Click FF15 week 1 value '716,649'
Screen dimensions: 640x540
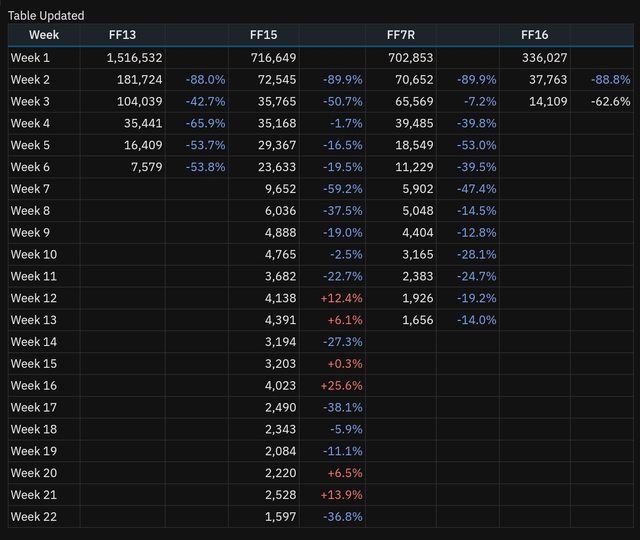pos(273,58)
